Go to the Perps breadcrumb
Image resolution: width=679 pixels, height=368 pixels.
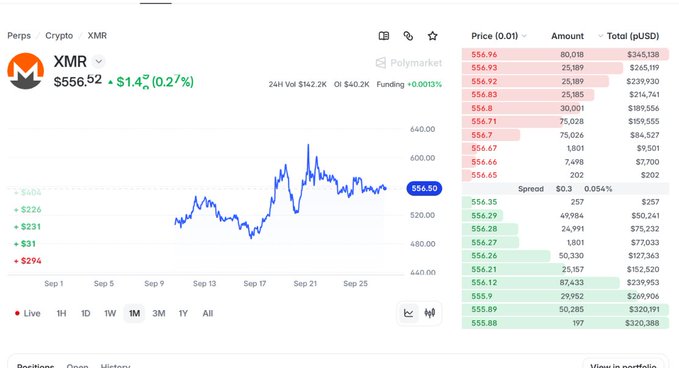pyautogui.click(x=19, y=36)
